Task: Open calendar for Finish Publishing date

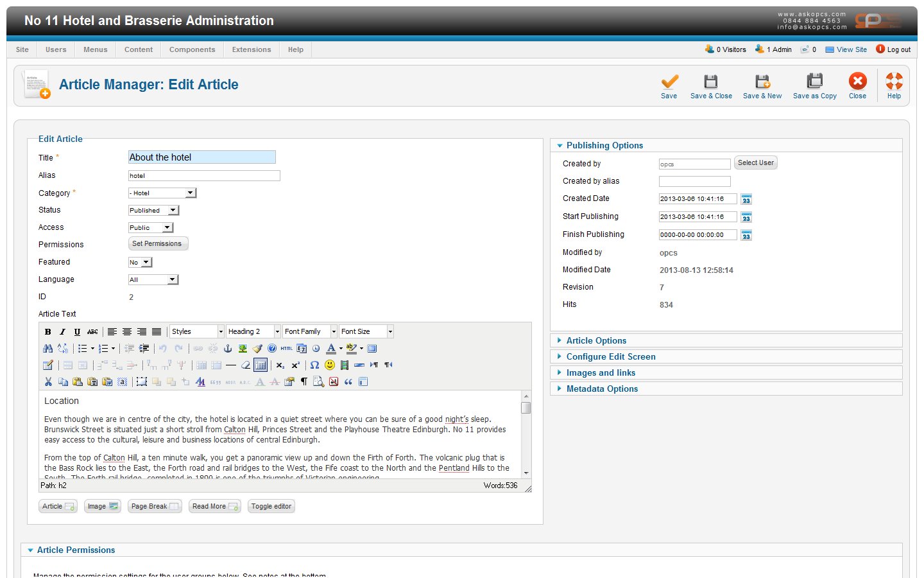Action: [746, 235]
